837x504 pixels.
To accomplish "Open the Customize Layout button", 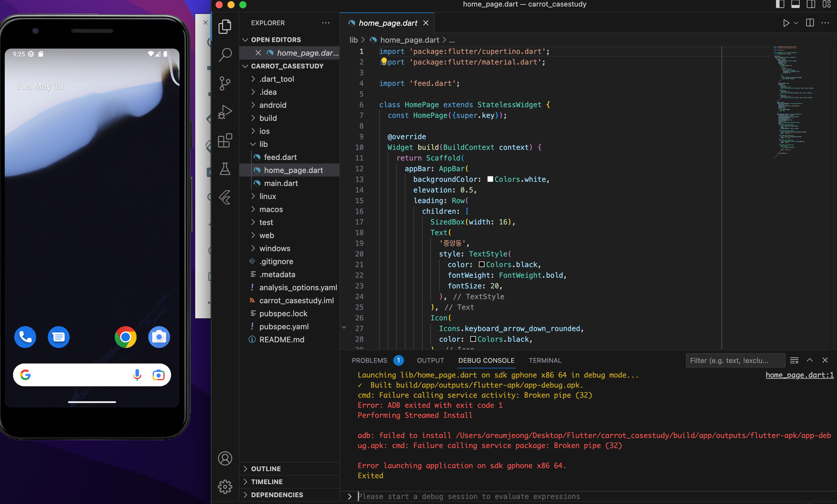I will 826,4.
